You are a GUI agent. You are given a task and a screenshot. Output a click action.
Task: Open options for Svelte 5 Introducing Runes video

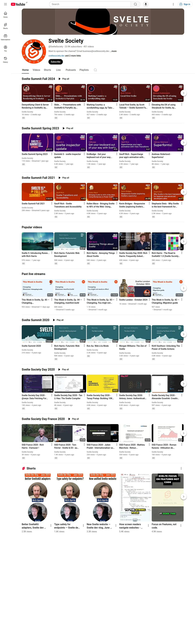tap(52, 253)
